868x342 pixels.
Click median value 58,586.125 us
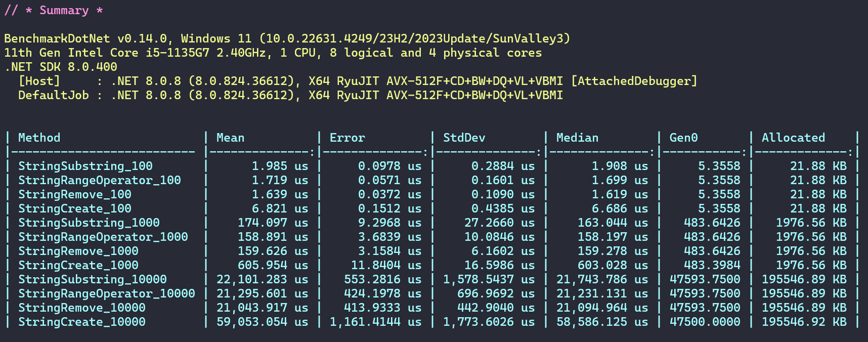pos(602,322)
